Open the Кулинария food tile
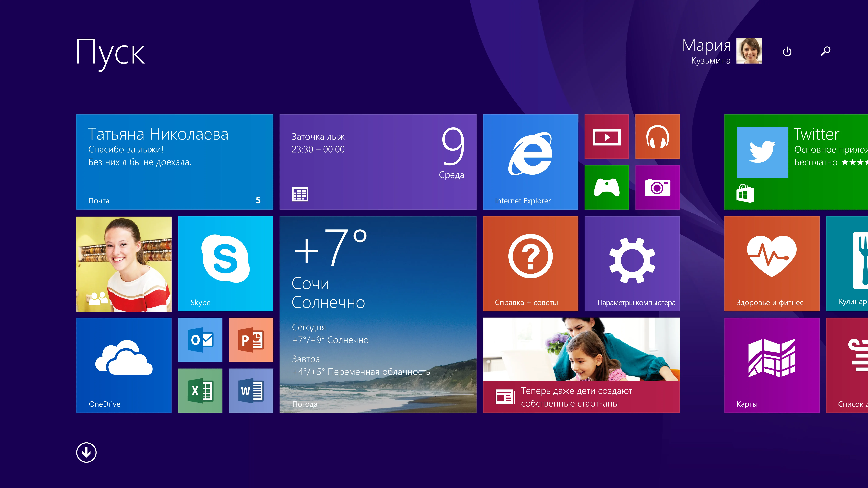Image resolution: width=868 pixels, height=488 pixels. [847, 264]
